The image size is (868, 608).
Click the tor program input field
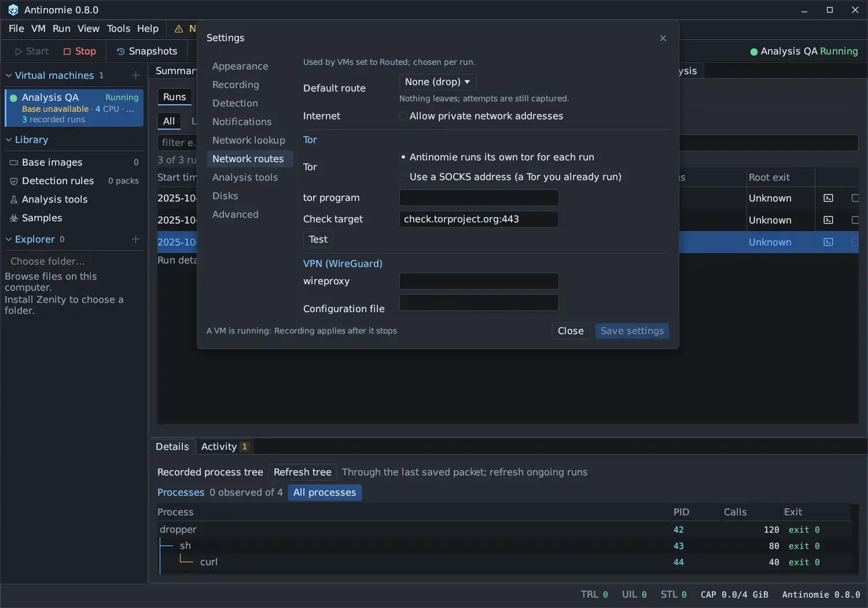[x=479, y=197]
